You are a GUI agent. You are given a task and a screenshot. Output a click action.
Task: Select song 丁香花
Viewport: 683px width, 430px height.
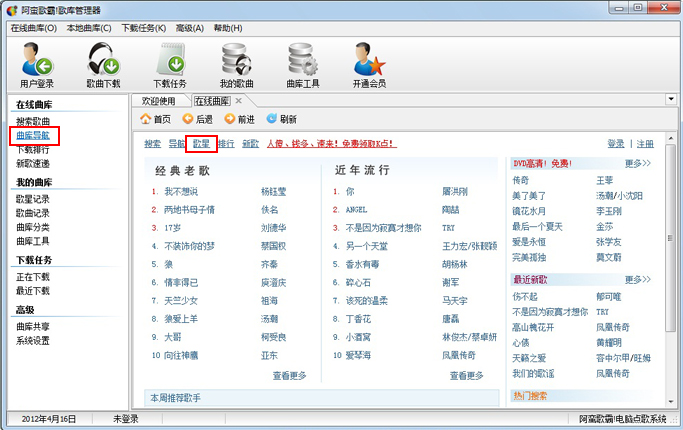(x=358, y=319)
